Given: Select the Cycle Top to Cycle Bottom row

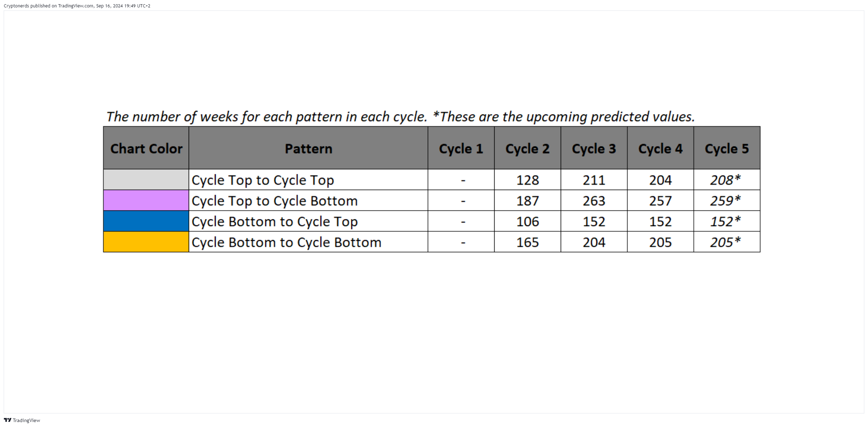Looking at the screenshot, I should click(432, 200).
